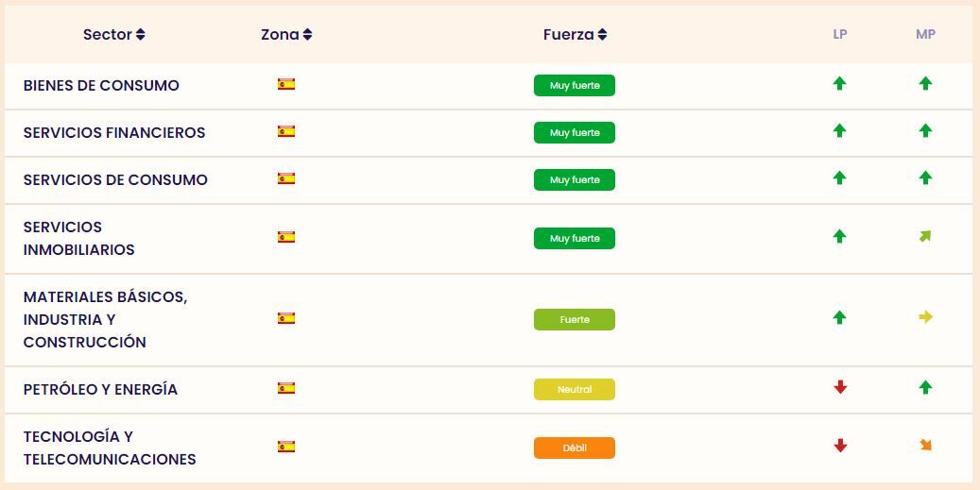Image resolution: width=980 pixels, height=490 pixels.
Task: Sort table by Fuerza column arrows
Action: (602, 35)
